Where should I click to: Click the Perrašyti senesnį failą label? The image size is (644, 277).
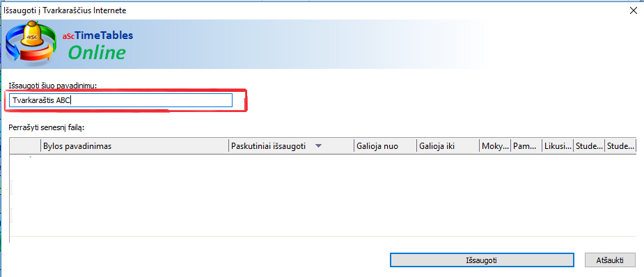(x=47, y=127)
